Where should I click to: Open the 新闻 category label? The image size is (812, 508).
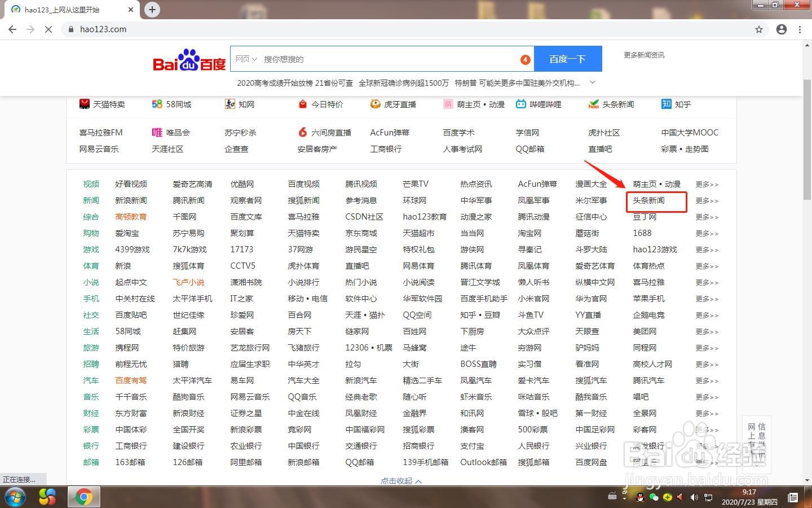pyautogui.click(x=91, y=200)
